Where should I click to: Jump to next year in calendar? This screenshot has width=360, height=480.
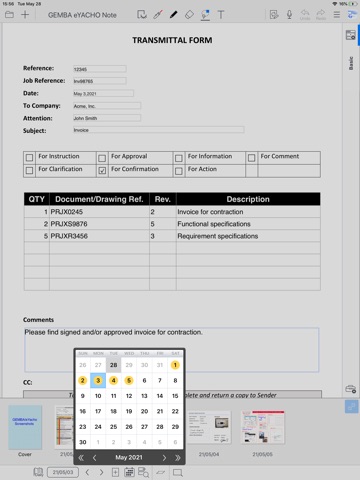tap(178, 458)
